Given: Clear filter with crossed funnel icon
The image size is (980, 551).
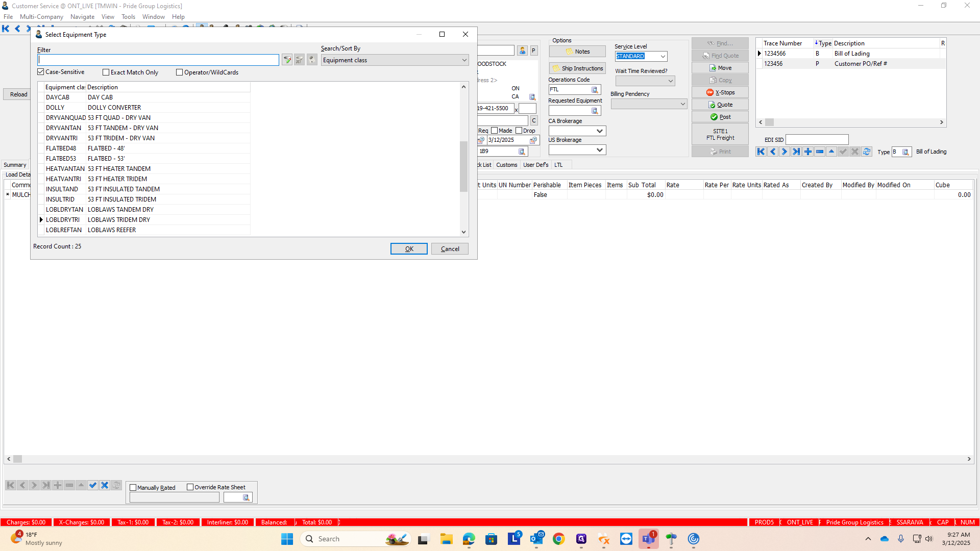Looking at the screenshot, I should click(300, 60).
